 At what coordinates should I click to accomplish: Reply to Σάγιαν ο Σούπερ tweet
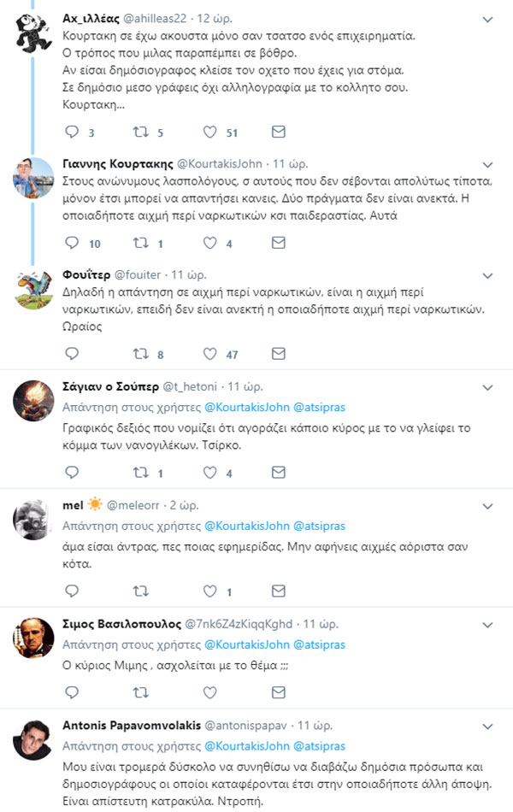[73, 472]
